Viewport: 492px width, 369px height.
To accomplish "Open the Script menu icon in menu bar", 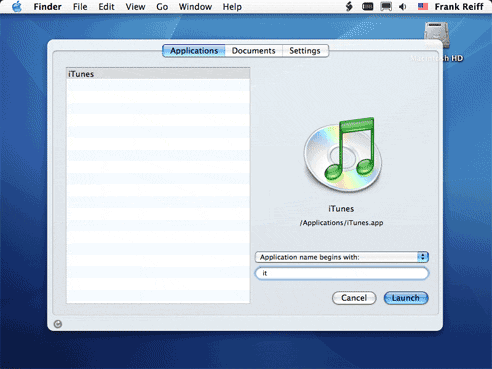I will (349, 7).
